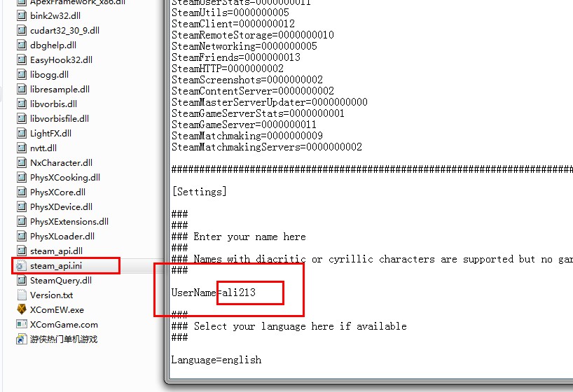Screen dimensions: 573x392
Task: Select the file name steam_api.ini
Action: coord(56,266)
